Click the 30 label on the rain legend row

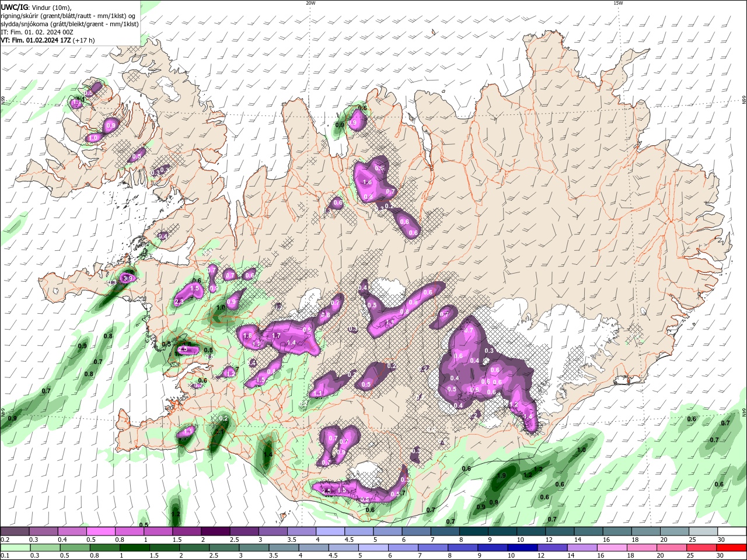click(720, 556)
